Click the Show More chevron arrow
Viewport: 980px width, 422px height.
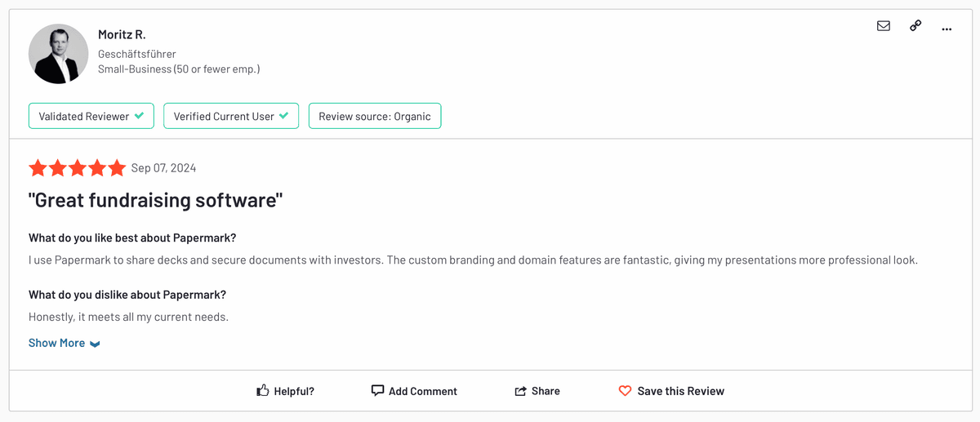(x=95, y=344)
